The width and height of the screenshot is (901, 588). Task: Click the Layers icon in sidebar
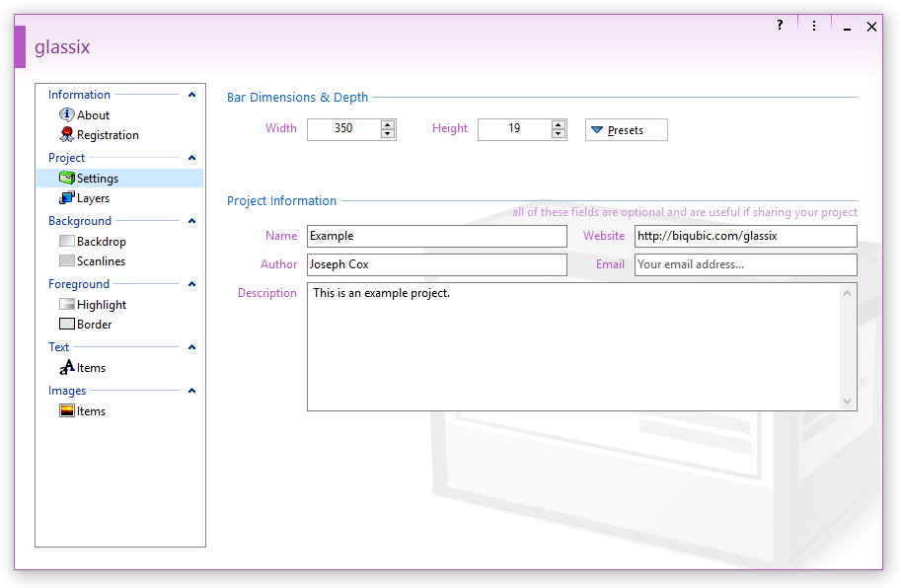point(67,198)
